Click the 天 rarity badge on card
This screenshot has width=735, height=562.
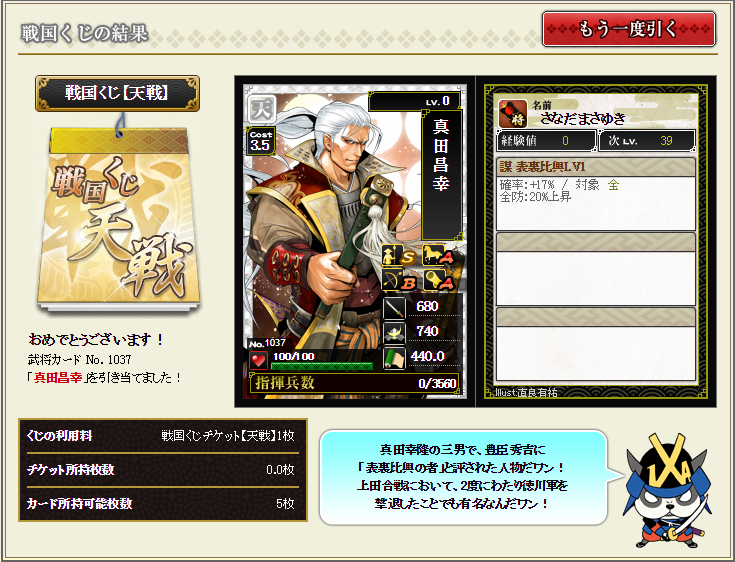coord(262,108)
